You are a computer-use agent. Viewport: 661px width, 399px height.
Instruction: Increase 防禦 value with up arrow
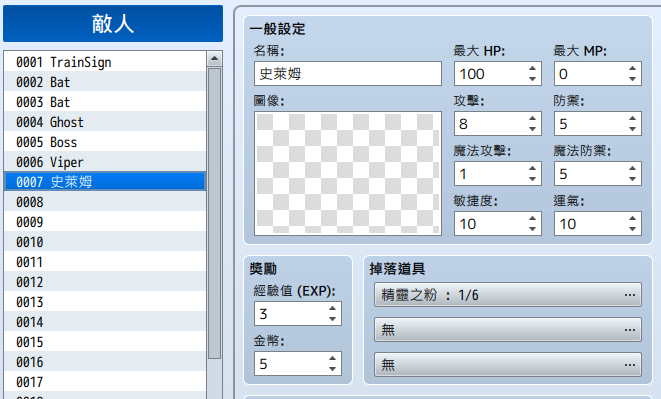[632, 118]
